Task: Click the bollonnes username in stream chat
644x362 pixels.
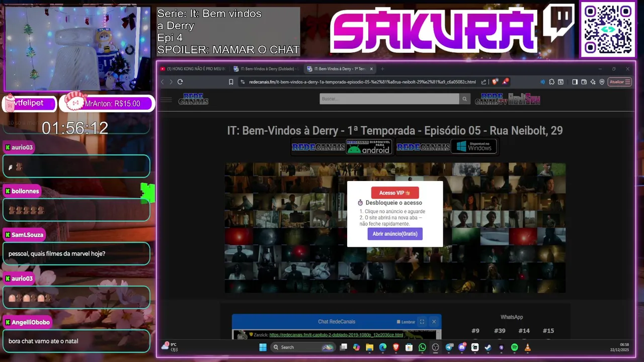Action: pos(25,191)
